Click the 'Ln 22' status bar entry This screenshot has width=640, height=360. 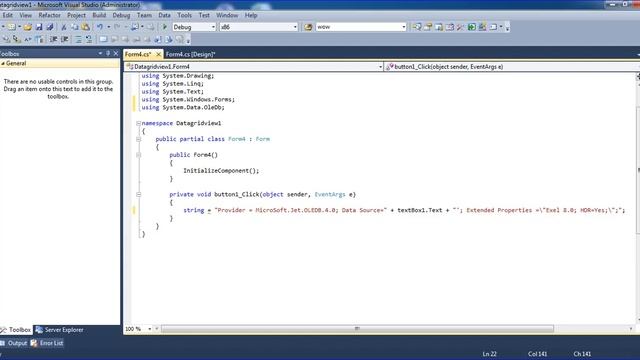489,354
